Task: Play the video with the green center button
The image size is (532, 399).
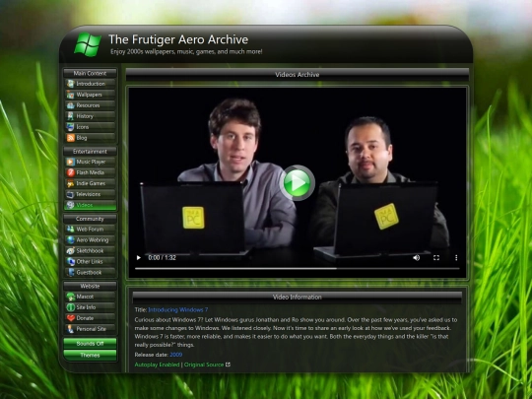Action: (x=298, y=183)
